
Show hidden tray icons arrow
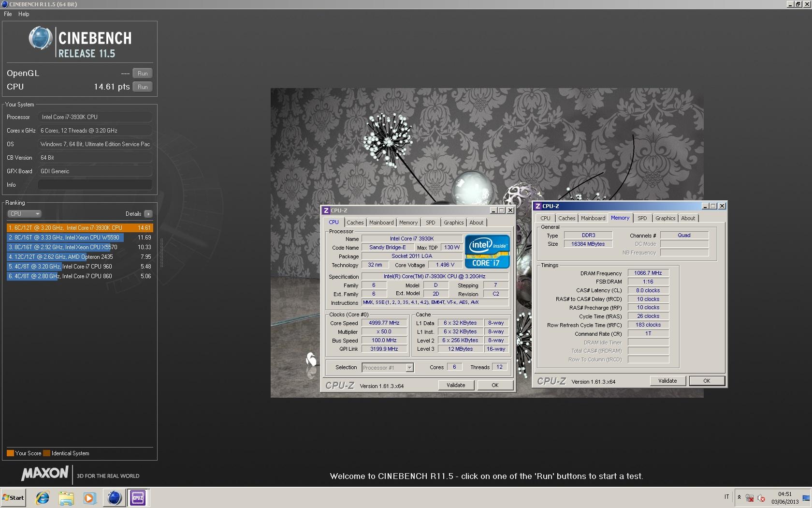click(739, 497)
